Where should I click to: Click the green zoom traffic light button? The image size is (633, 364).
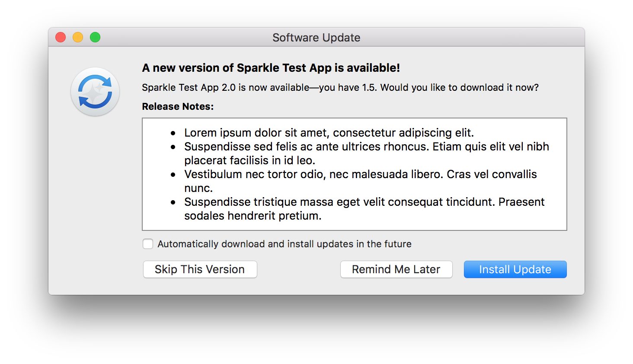coord(95,37)
